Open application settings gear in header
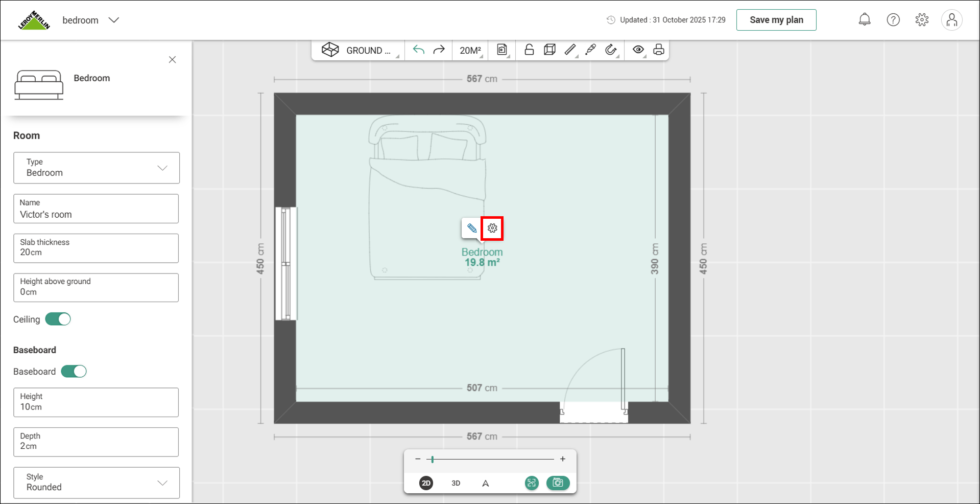Screen dimensions: 980x504 coord(922,19)
